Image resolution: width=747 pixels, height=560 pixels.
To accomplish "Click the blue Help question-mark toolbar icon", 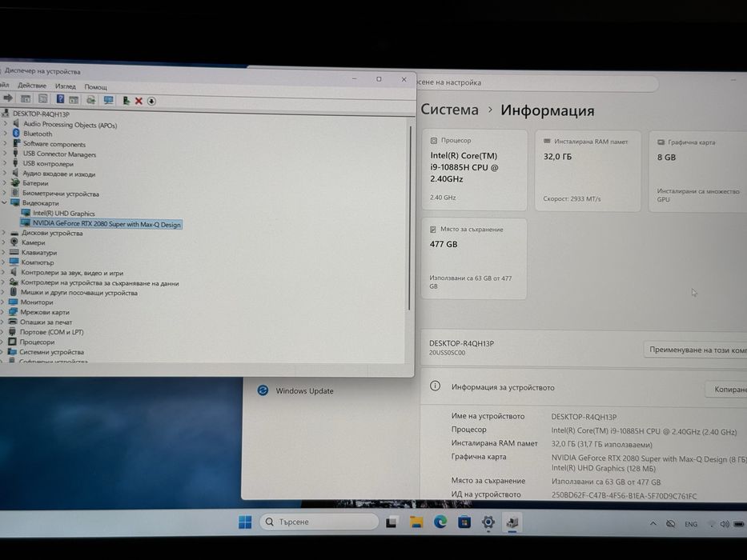I will click(60, 99).
